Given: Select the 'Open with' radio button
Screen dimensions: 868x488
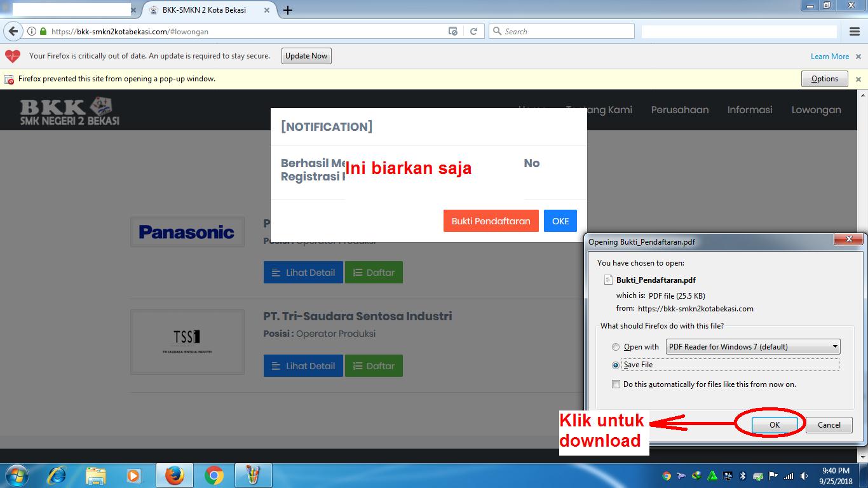Looking at the screenshot, I should click(616, 347).
